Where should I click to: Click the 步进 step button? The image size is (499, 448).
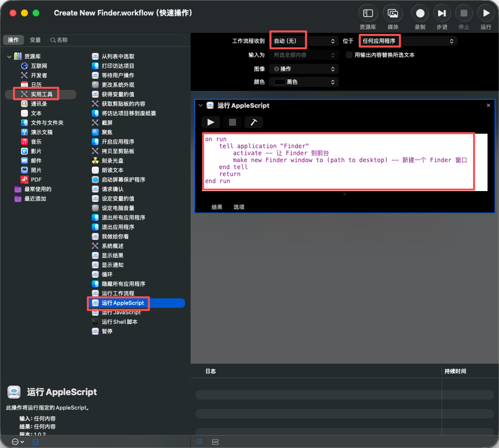442,13
